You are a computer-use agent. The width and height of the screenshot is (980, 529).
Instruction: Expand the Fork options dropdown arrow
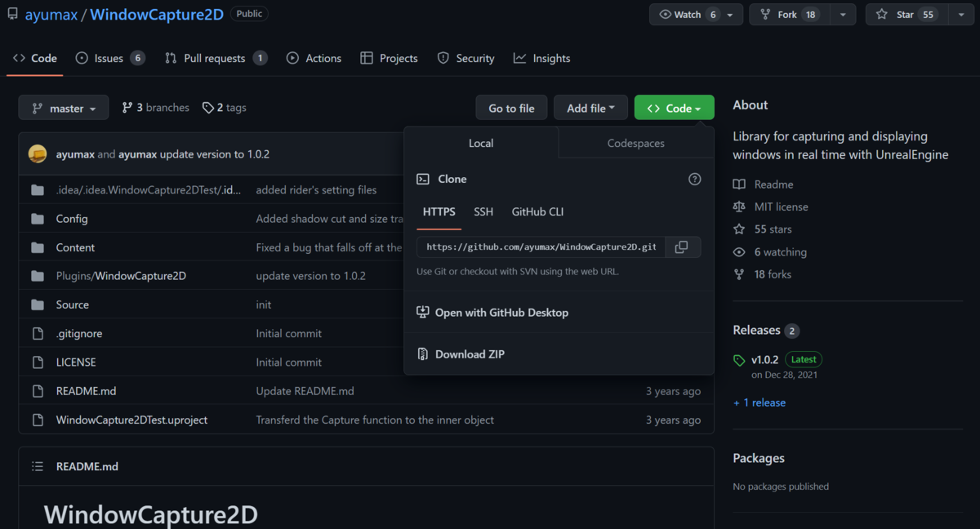tap(843, 15)
